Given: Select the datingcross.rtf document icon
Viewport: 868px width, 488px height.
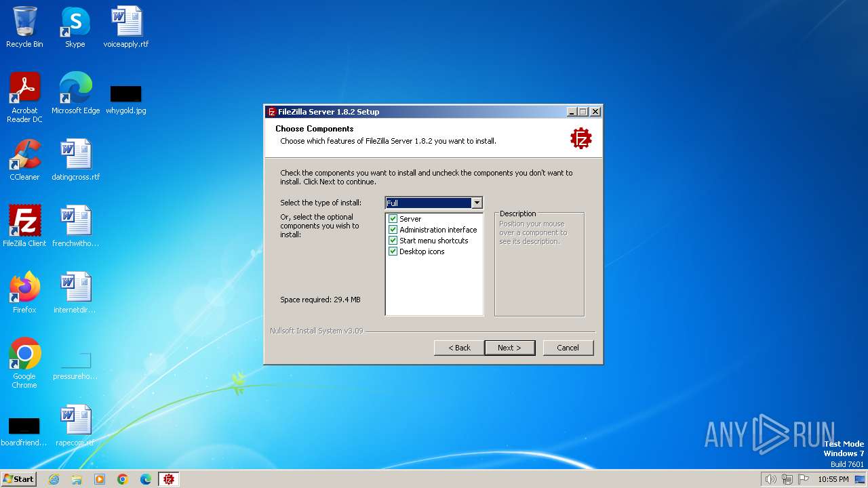Looking at the screenshot, I should pos(75,160).
